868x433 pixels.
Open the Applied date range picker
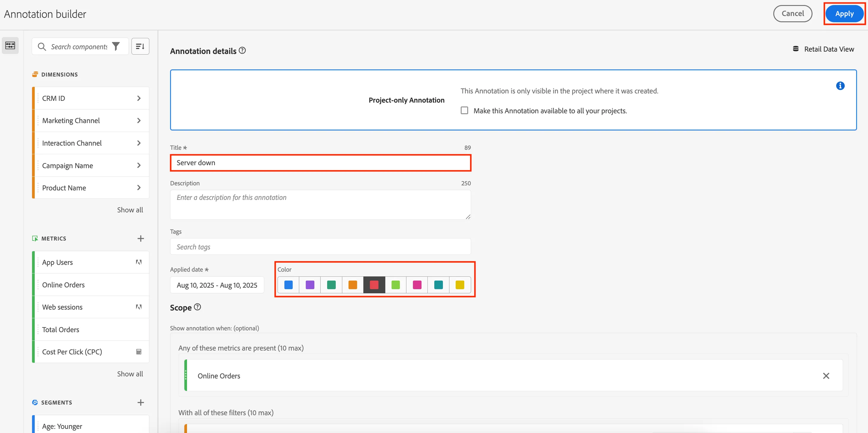217,285
